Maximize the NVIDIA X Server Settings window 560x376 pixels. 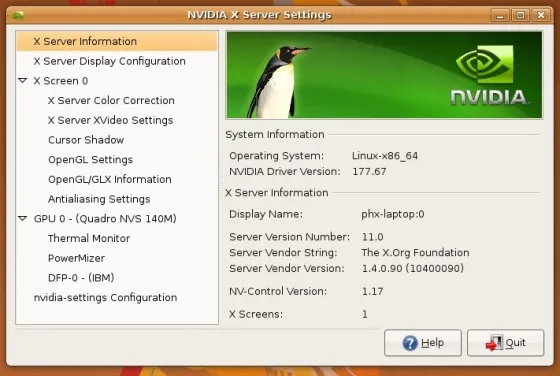pos(520,15)
